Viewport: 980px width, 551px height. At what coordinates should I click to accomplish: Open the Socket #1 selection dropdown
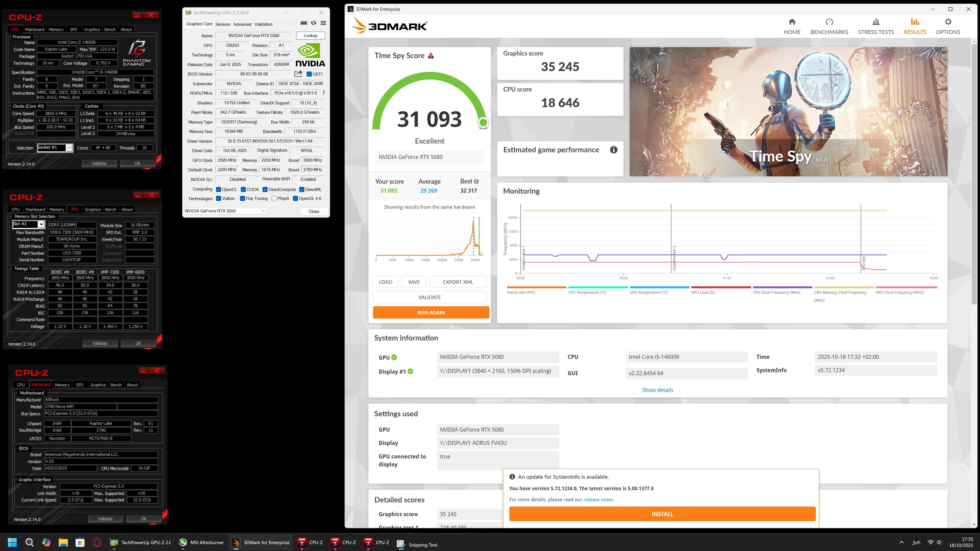click(69, 148)
